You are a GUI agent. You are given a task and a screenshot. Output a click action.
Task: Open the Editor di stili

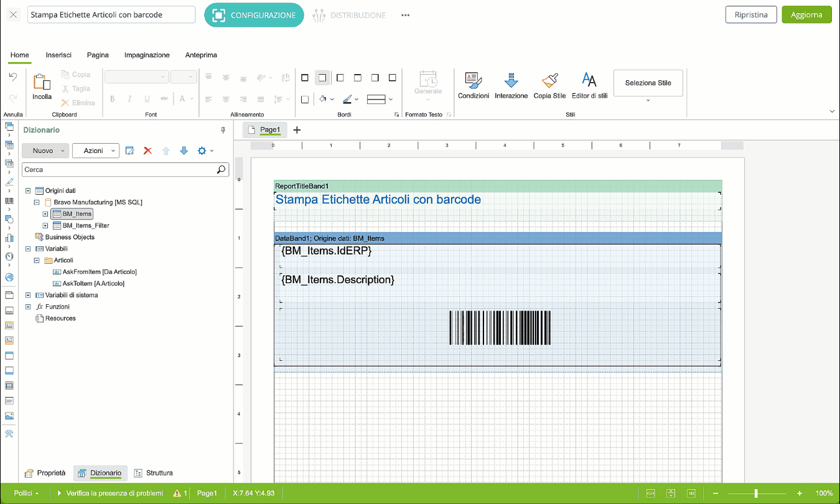coord(589,85)
